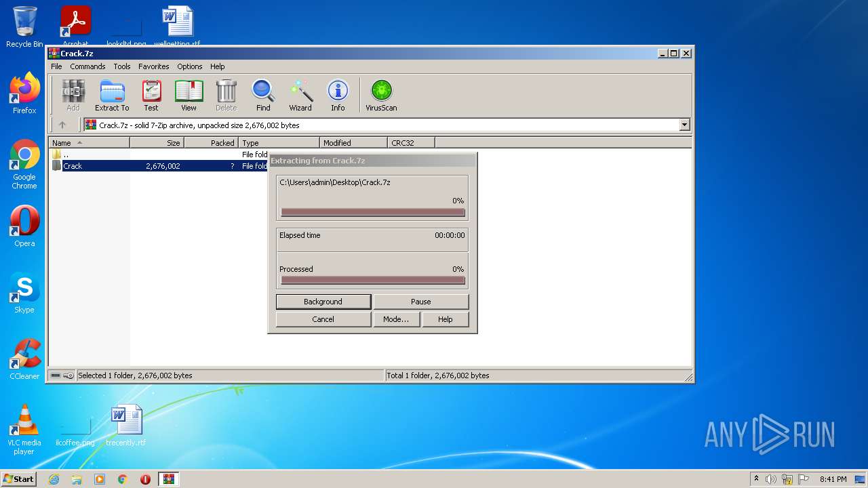
Task: Click the Opera taskbar icon
Action: point(145,479)
